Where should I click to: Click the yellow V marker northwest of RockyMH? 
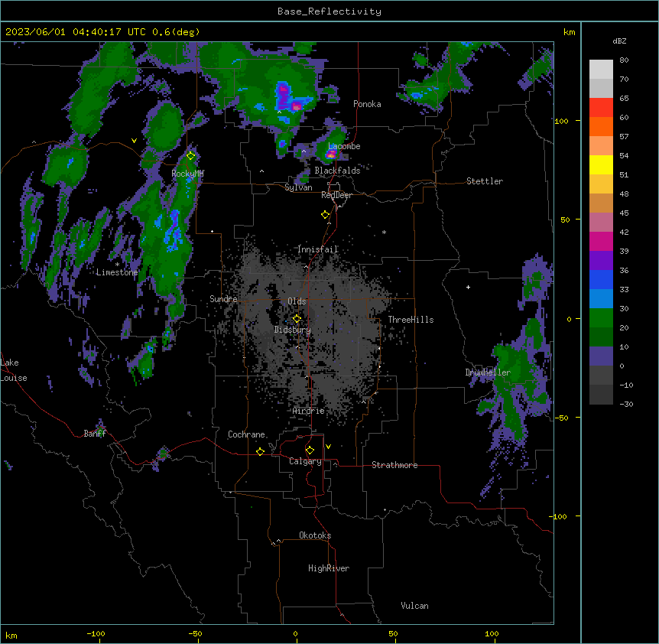click(134, 141)
